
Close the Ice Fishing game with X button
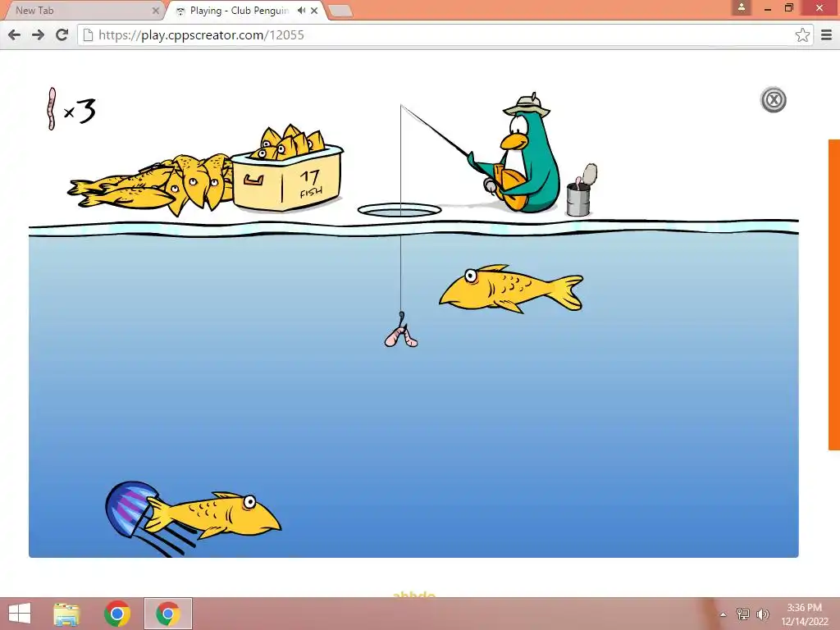point(773,99)
